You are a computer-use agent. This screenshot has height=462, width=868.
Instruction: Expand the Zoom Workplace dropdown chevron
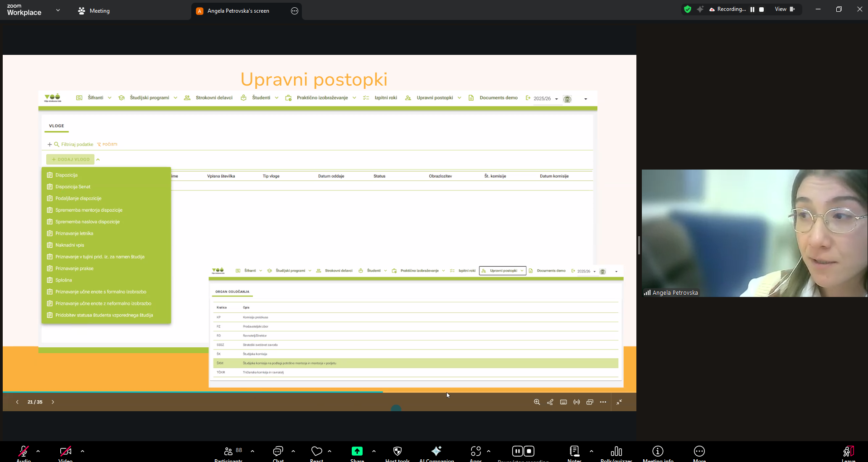[x=58, y=10]
